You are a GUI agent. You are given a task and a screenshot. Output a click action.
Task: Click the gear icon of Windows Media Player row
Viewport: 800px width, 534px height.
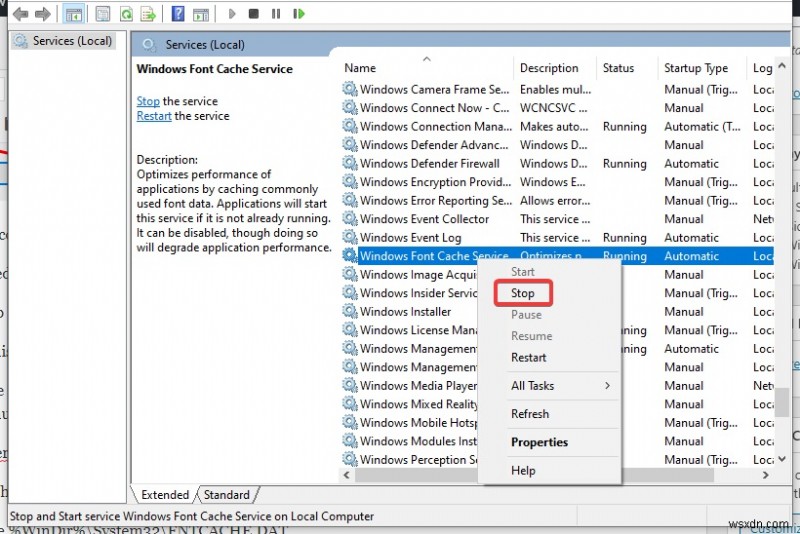click(349, 385)
